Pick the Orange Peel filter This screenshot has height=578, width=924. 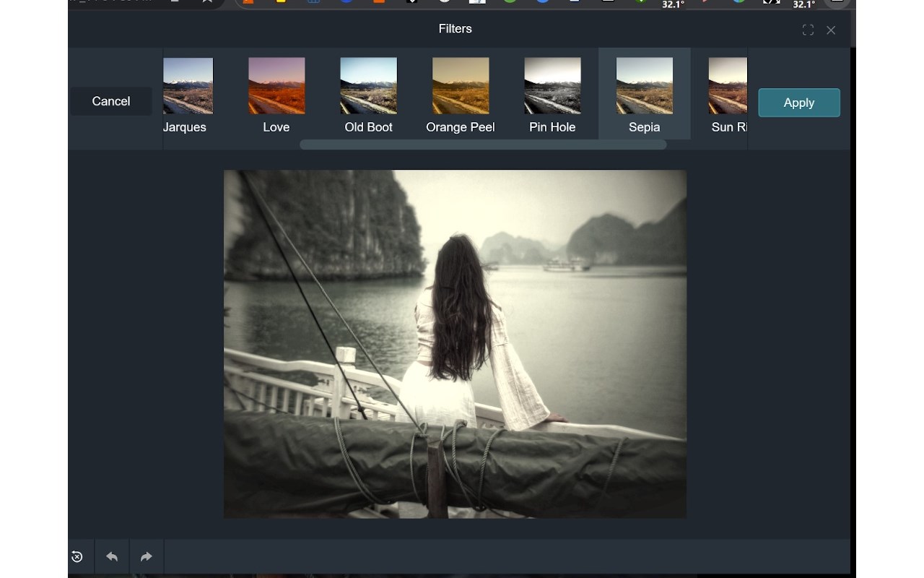pyautogui.click(x=461, y=86)
